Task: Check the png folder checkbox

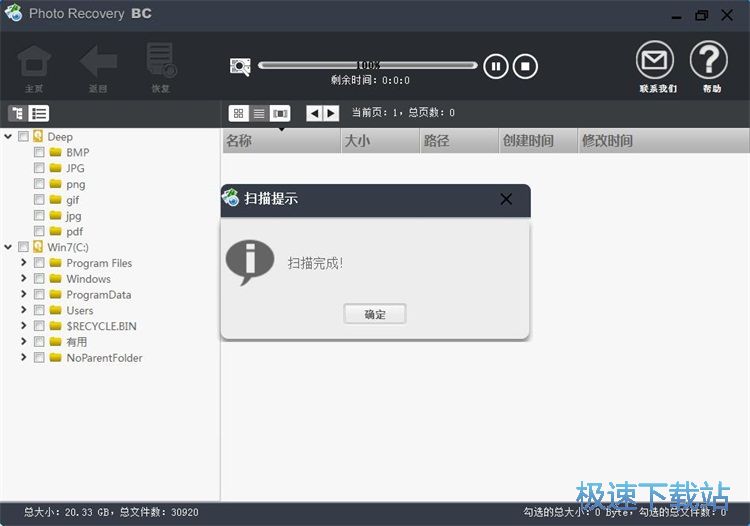Action: [39, 184]
